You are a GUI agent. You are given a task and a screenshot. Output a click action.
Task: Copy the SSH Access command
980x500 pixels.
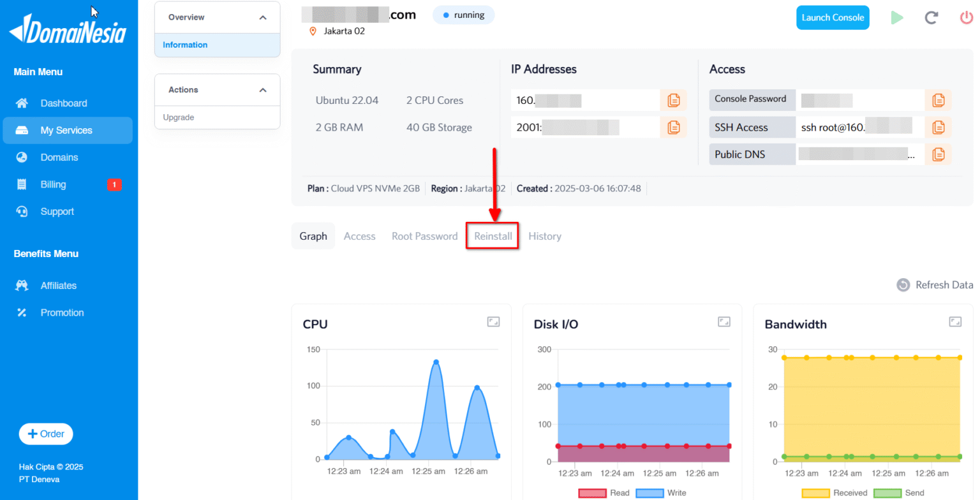[x=938, y=127]
